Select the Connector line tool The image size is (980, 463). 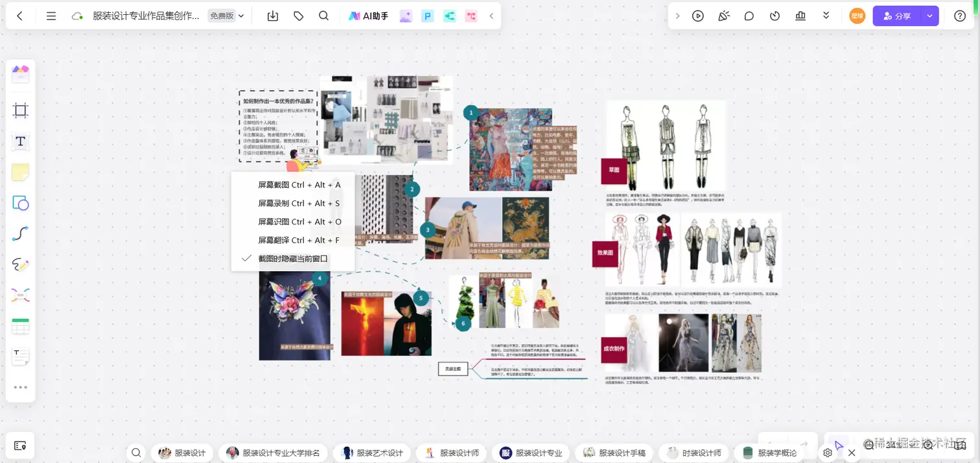point(20,233)
